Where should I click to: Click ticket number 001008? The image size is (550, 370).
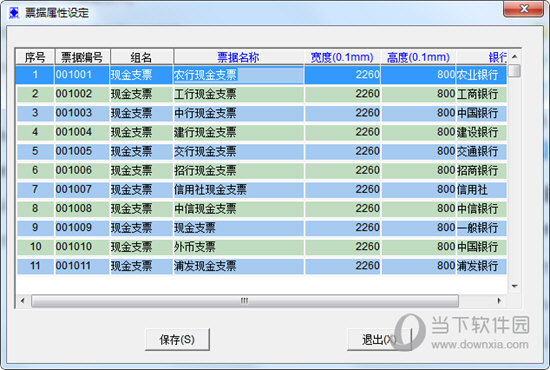[x=82, y=209]
